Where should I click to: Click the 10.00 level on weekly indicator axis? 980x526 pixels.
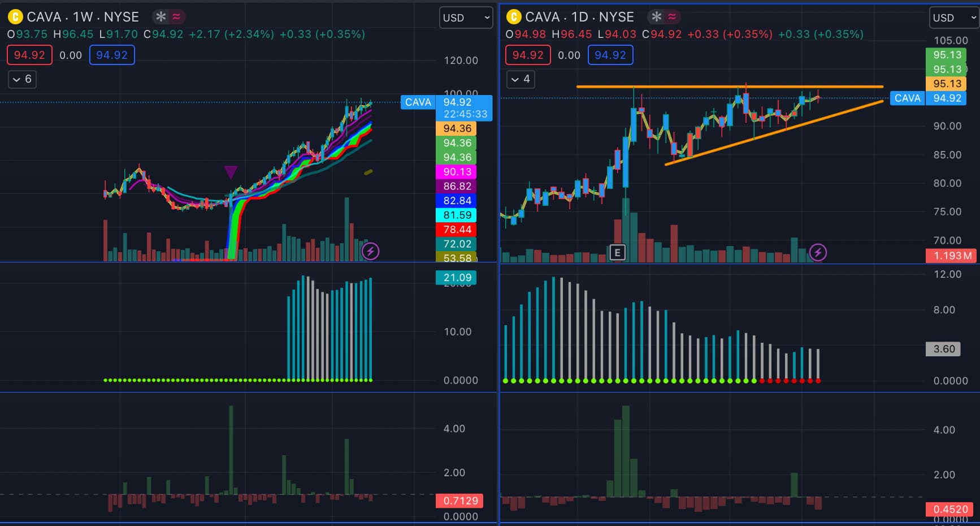[457, 332]
